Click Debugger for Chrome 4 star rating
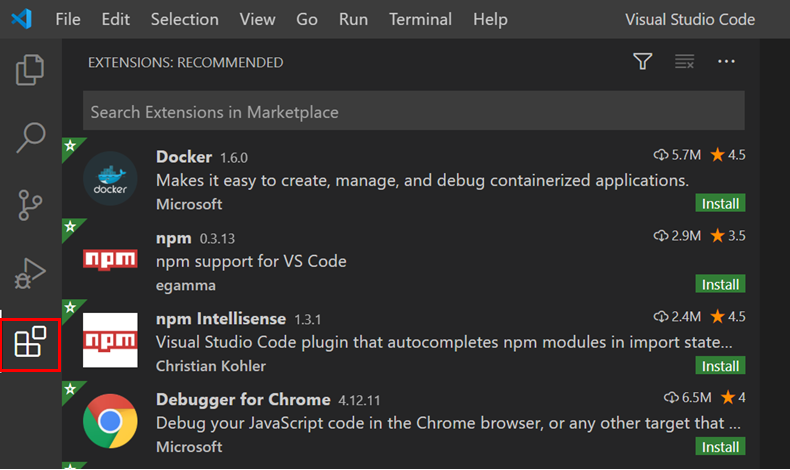Screen dimensions: 790x470 coord(733,397)
